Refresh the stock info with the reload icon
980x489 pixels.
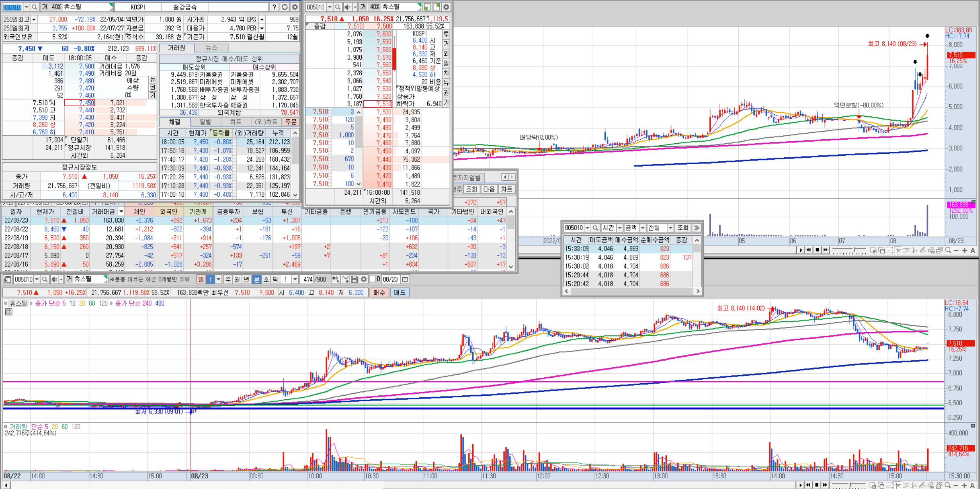[285, 7]
